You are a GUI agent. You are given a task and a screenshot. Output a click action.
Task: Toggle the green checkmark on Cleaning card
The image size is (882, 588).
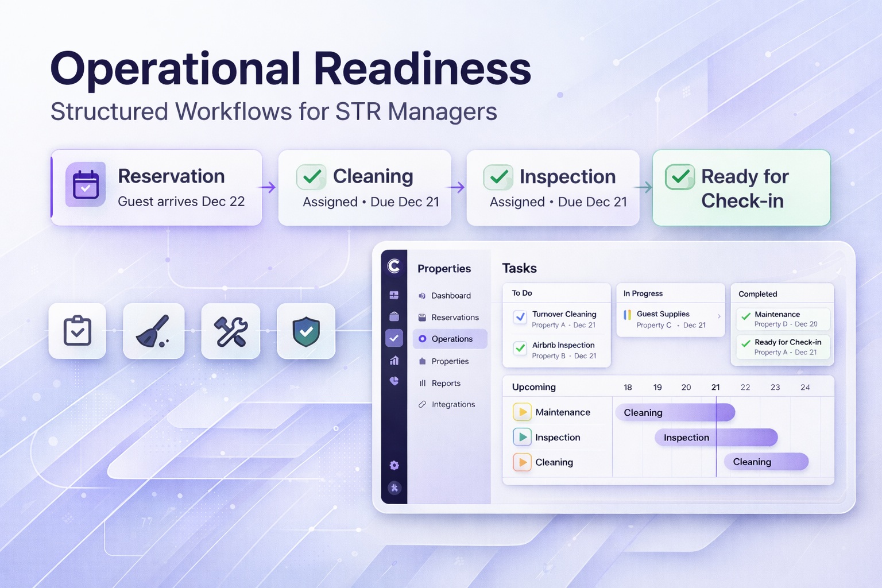[x=311, y=177]
